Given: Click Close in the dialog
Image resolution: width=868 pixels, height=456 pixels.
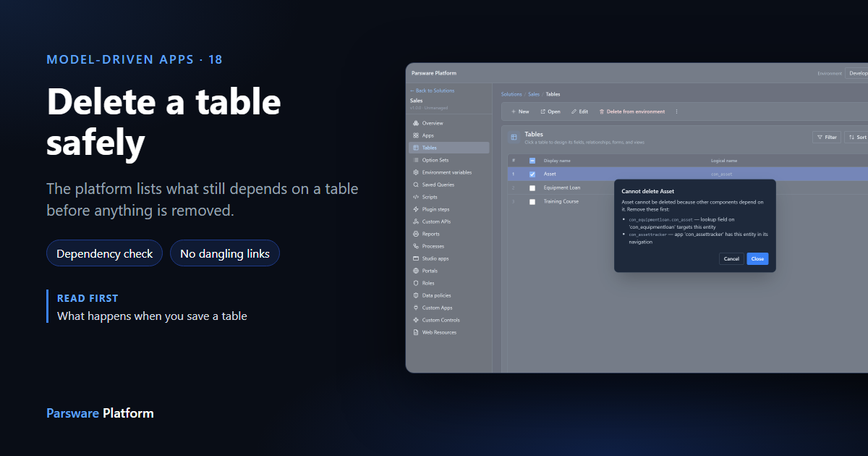Looking at the screenshot, I should [x=757, y=258].
